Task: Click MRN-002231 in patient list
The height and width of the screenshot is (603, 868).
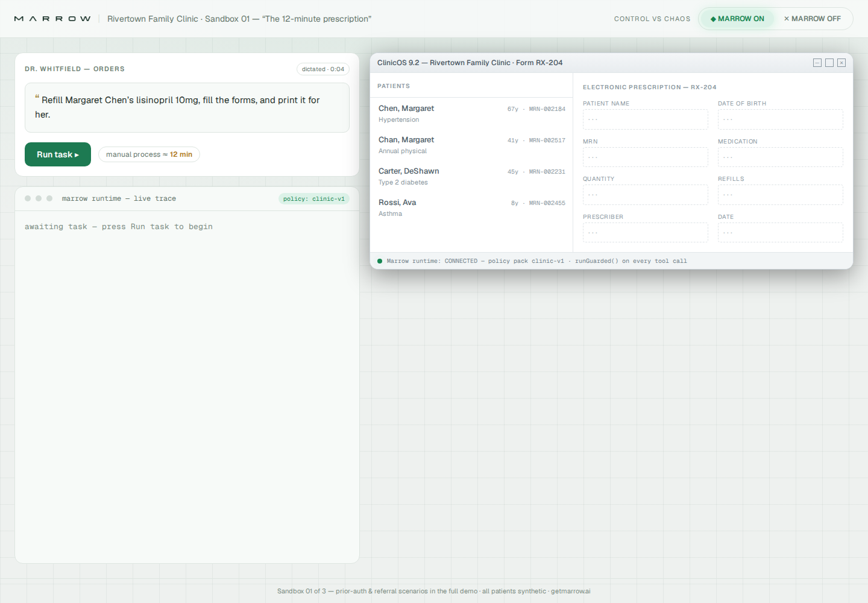Action: point(547,172)
